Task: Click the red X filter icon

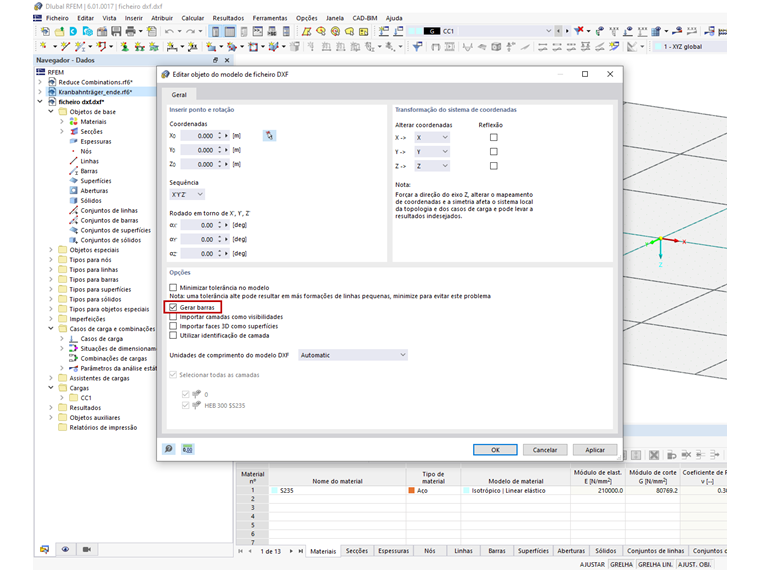Action: click(579, 31)
